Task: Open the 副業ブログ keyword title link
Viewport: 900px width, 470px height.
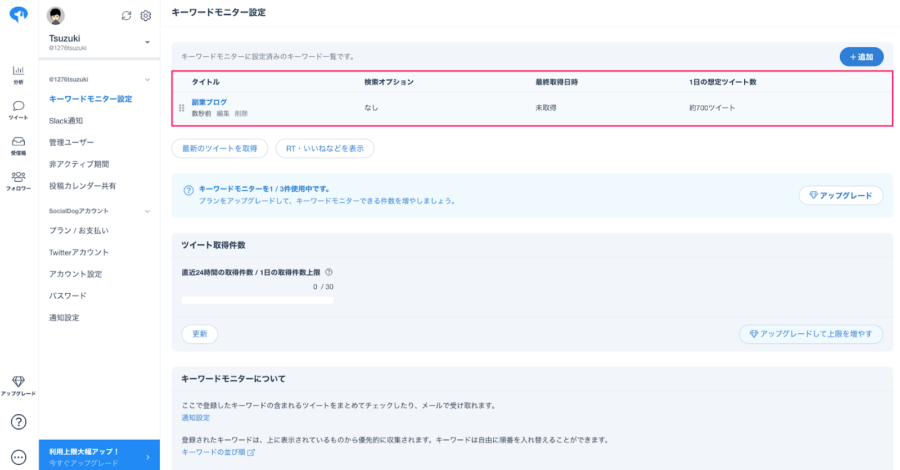Action: [x=209, y=102]
